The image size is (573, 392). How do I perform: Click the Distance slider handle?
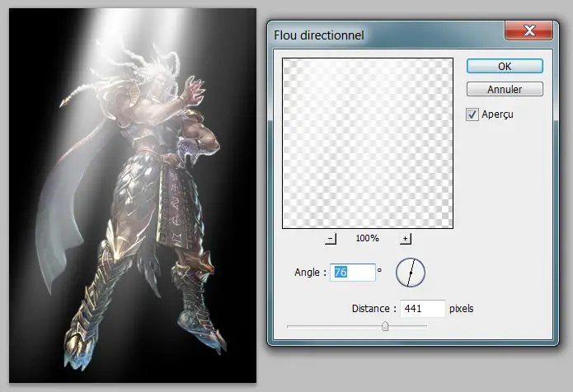(385, 326)
